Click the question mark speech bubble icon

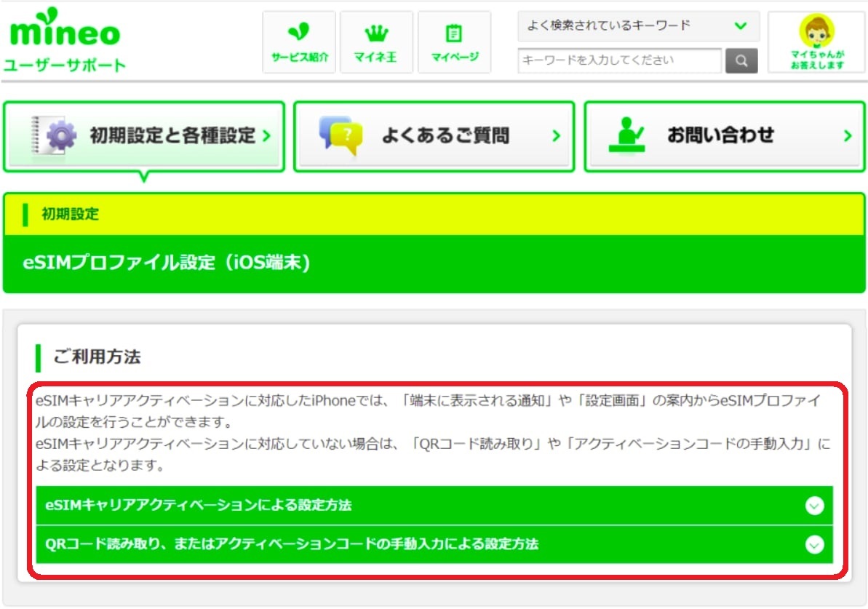(341, 136)
